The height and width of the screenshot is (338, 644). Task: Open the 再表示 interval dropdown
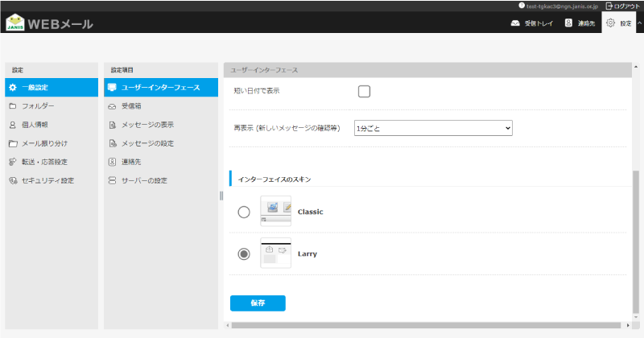click(433, 128)
